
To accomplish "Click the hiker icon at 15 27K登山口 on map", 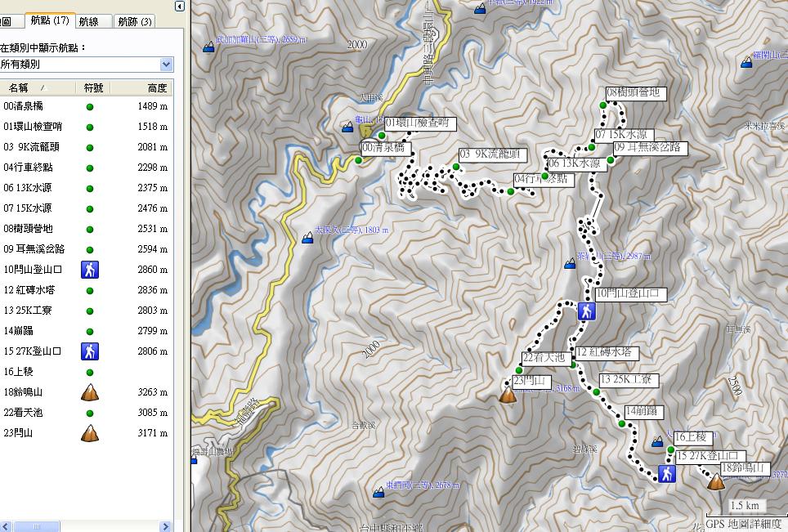I will (x=666, y=473).
